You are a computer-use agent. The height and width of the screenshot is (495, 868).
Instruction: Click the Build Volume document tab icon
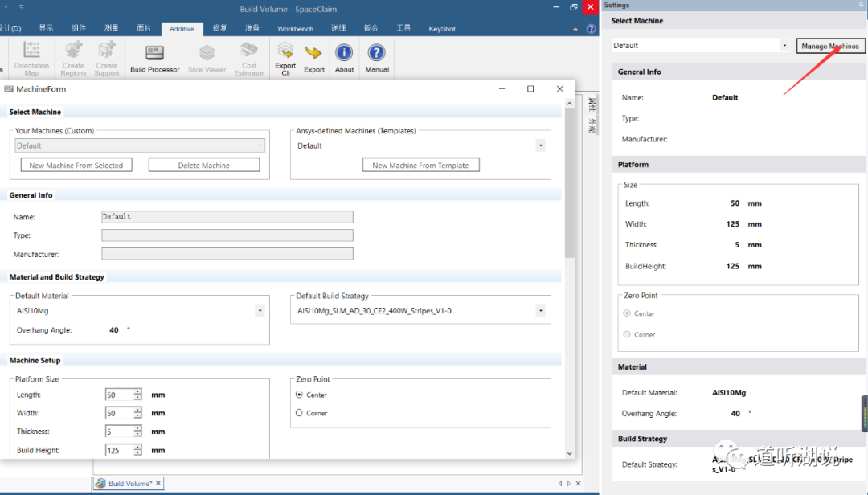tap(100, 484)
